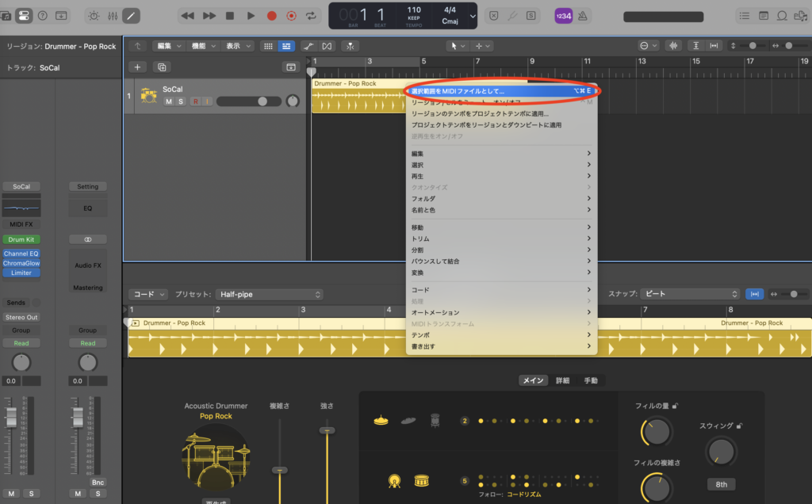This screenshot has width=812, height=504.
Task: Open the Smart Controls icon
Action: coord(94,16)
